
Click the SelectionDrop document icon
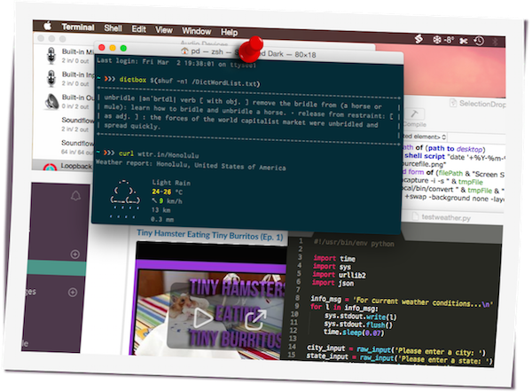[453, 103]
